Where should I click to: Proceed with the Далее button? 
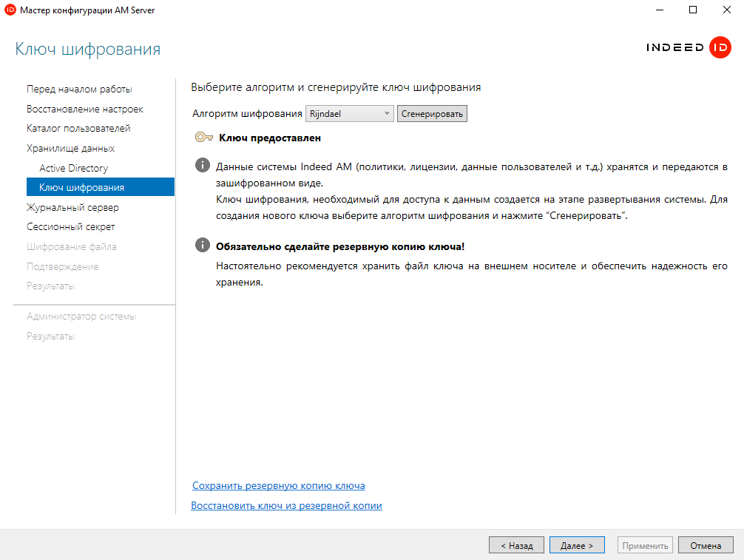point(577,545)
